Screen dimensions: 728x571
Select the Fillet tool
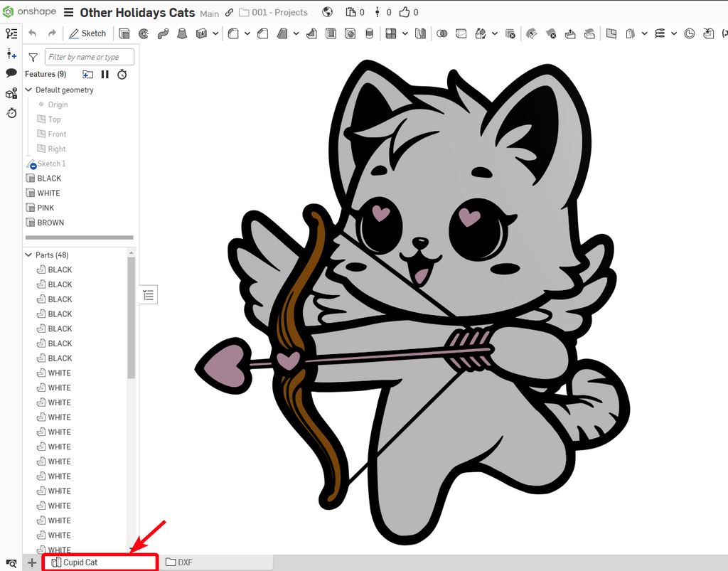pyautogui.click(x=233, y=33)
